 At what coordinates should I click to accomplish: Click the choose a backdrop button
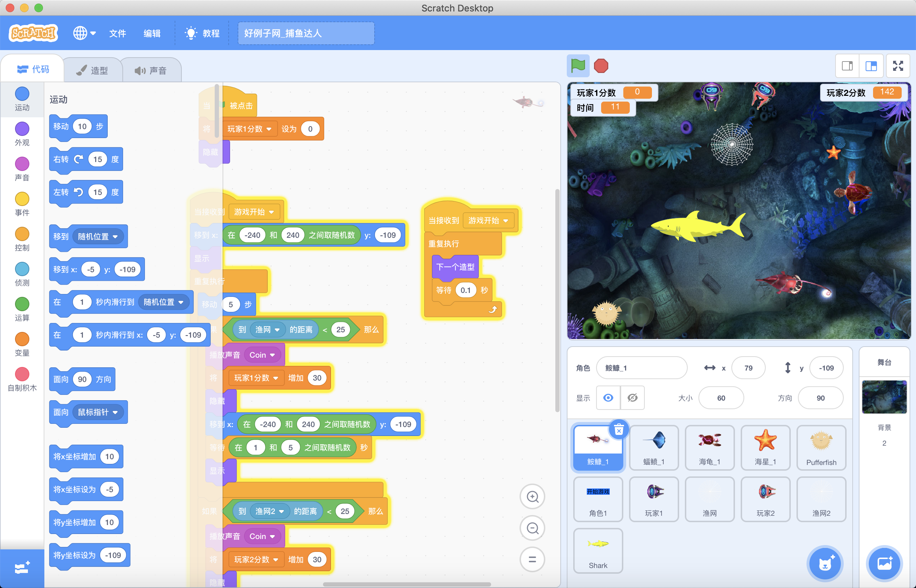(x=884, y=564)
